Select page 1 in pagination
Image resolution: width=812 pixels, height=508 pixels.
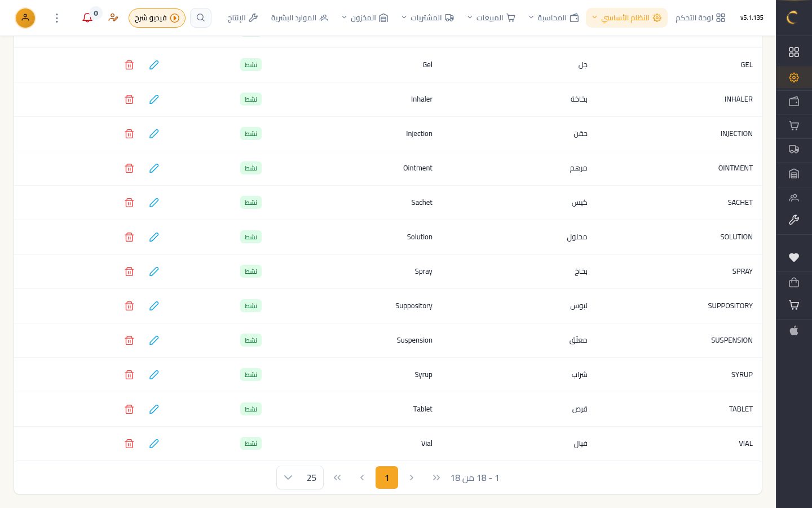coord(387,478)
